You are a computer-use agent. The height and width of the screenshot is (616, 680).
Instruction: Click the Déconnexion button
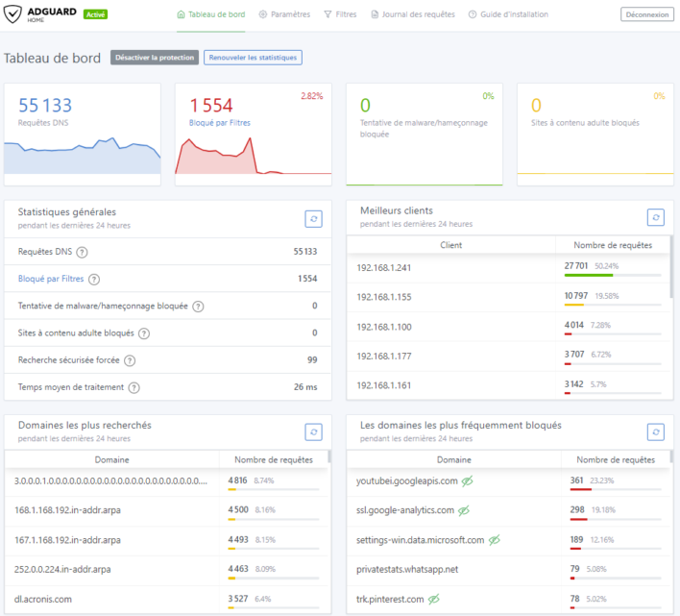coord(647,14)
